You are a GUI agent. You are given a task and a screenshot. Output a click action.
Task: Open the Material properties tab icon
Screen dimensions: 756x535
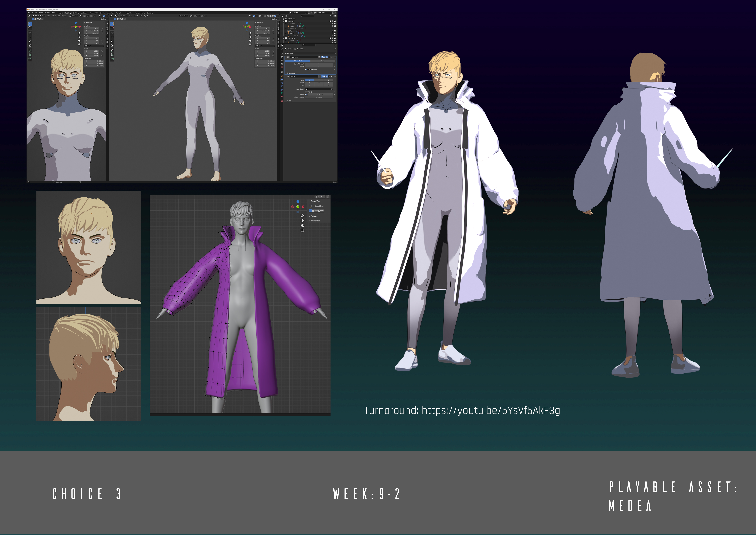(x=282, y=97)
